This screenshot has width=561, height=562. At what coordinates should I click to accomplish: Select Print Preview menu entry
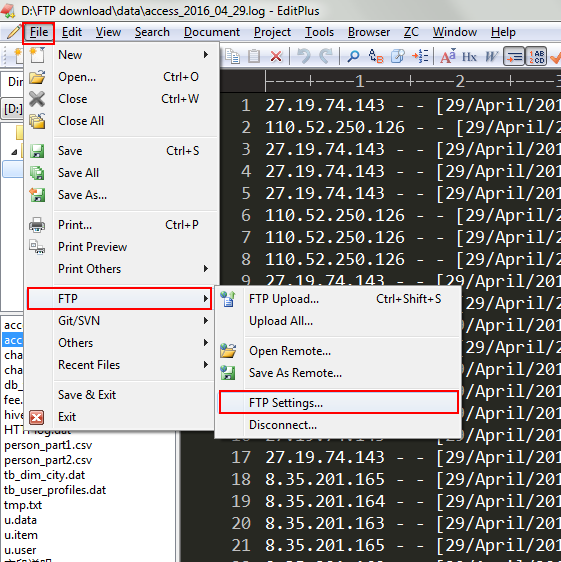coord(122,247)
